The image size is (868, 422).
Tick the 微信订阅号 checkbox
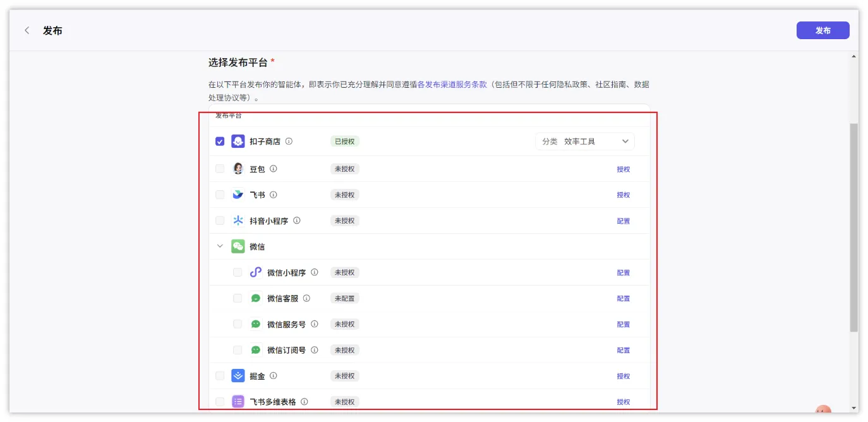coord(238,350)
